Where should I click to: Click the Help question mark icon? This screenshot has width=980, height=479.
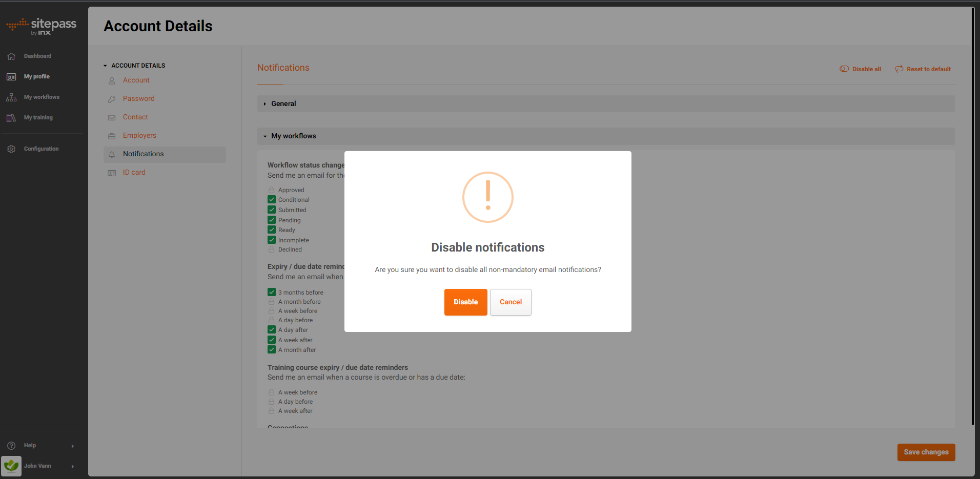11,446
